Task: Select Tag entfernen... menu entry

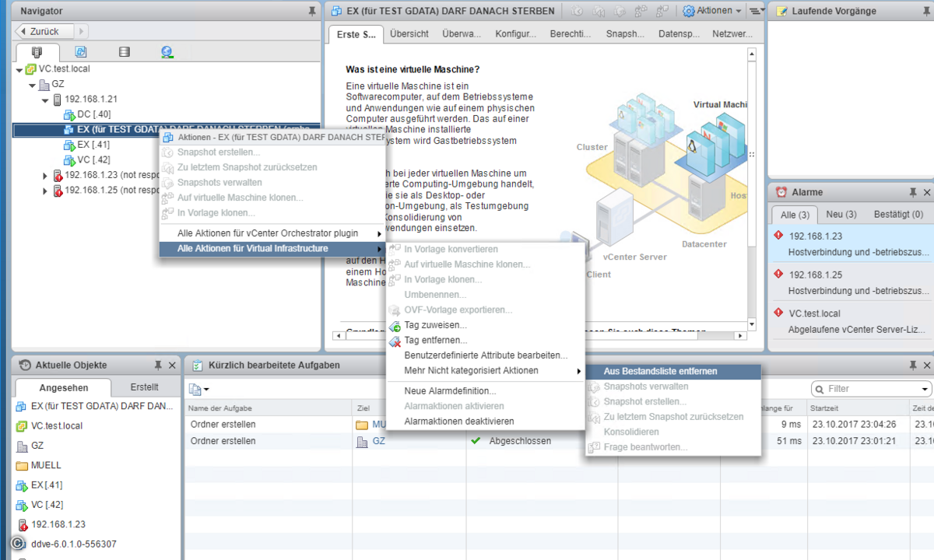Action: click(x=485, y=341)
